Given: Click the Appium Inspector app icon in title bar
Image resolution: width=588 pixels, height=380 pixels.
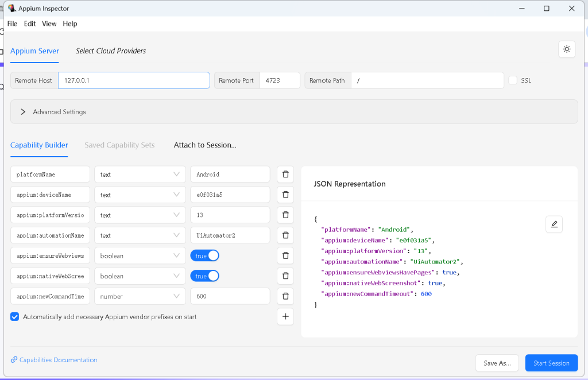Looking at the screenshot, I should pyautogui.click(x=12, y=8).
